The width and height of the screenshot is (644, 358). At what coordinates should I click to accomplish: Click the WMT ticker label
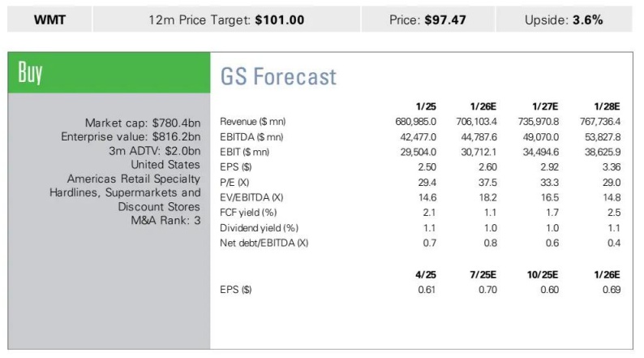[x=50, y=19]
